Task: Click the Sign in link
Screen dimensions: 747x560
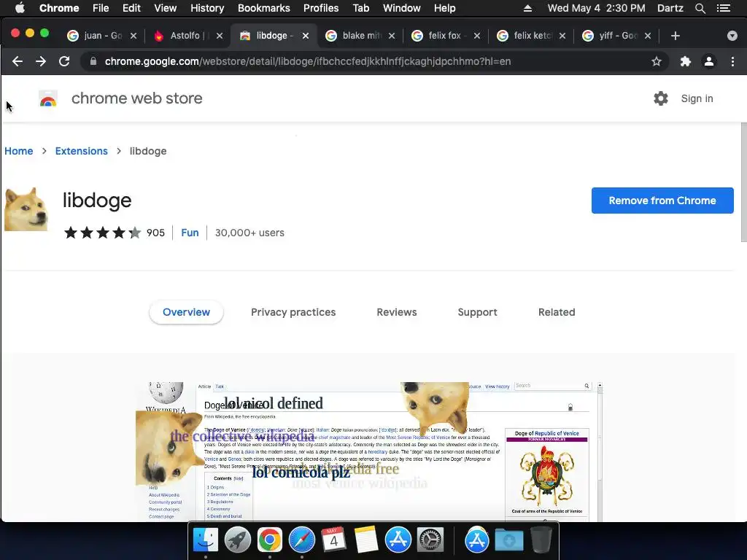Action: tap(697, 98)
